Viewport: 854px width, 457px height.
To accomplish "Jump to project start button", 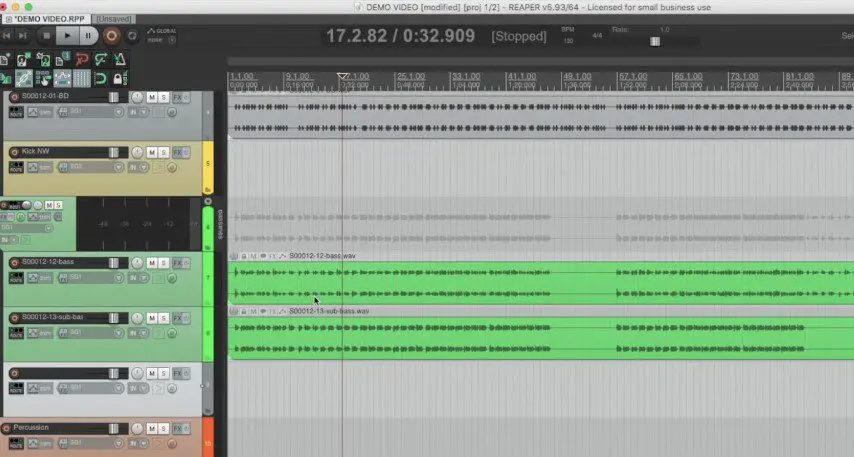I will coord(7,35).
